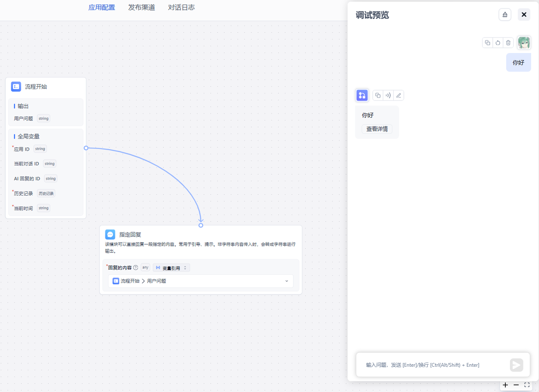Delete the user message with trash icon
The height and width of the screenshot is (392, 539).
[508, 42]
